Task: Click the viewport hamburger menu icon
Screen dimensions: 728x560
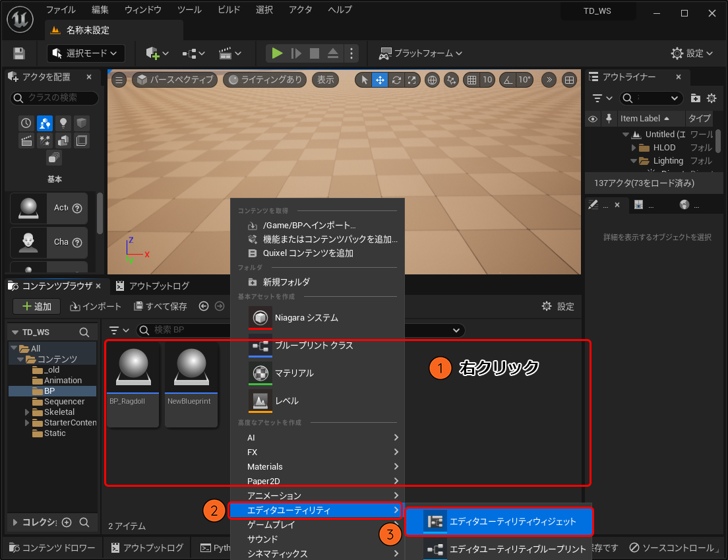Action: (119, 80)
